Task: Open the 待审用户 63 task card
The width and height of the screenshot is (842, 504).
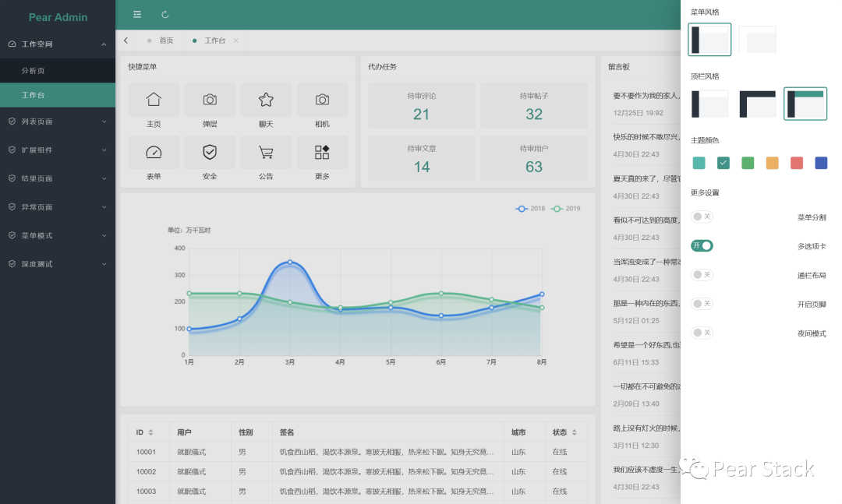Action: [x=534, y=158]
